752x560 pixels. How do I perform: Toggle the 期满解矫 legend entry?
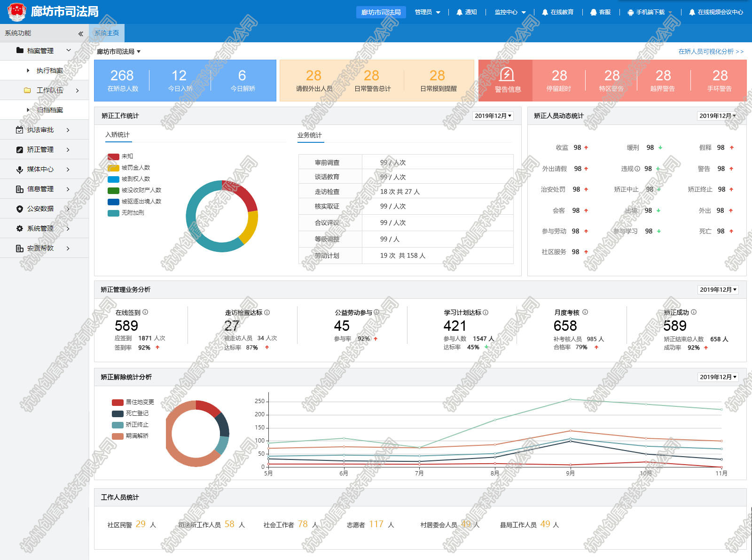(x=131, y=436)
